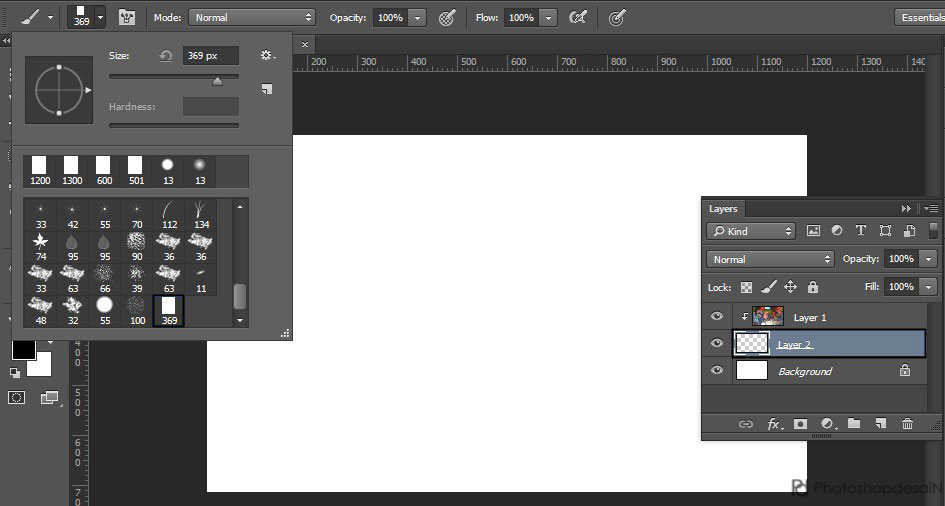Add a layer mask
Viewport: 945px width, 506px height.
pyautogui.click(x=800, y=424)
